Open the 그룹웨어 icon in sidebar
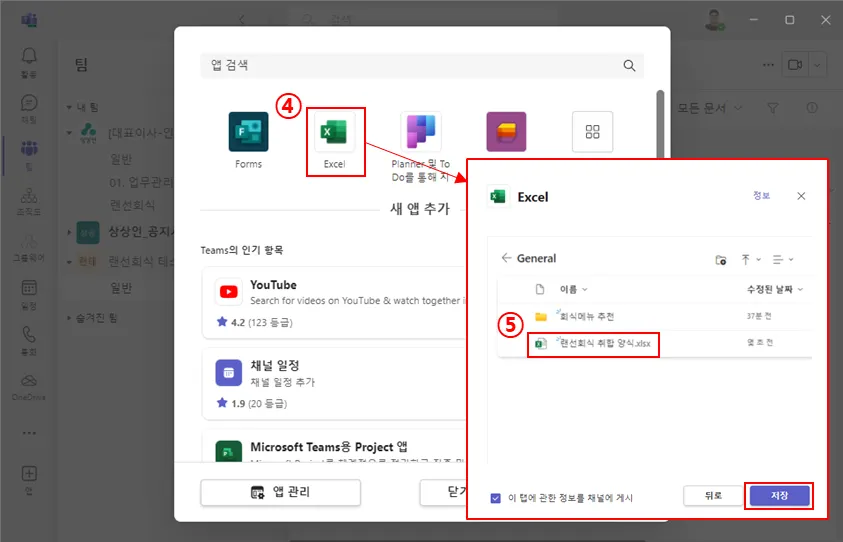Image resolution: width=843 pixels, height=542 pixels. pyautogui.click(x=29, y=248)
